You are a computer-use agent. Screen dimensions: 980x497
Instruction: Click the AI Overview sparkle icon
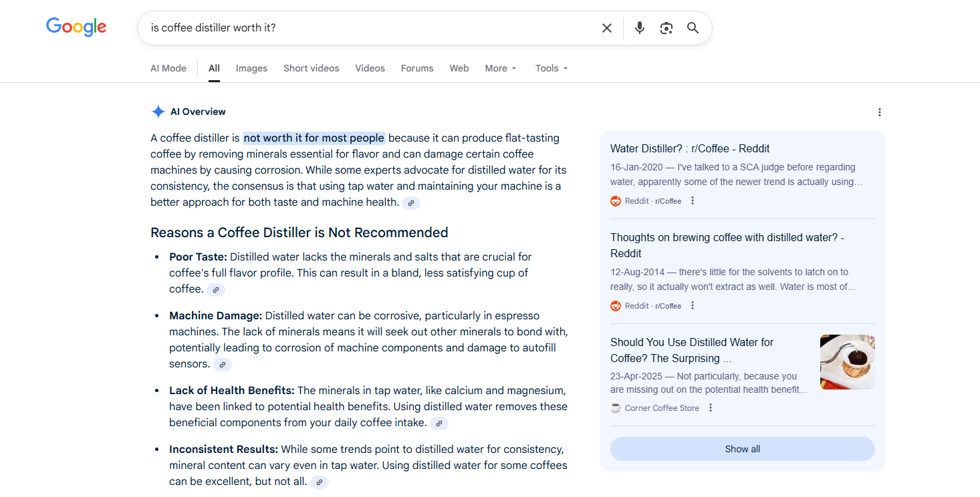(x=158, y=112)
